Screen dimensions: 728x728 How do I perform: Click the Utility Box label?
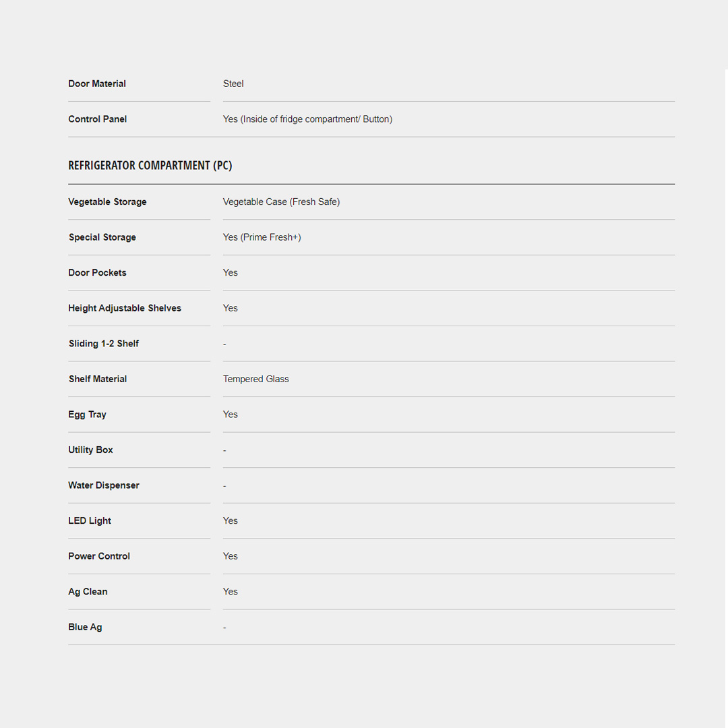[x=90, y=450]
